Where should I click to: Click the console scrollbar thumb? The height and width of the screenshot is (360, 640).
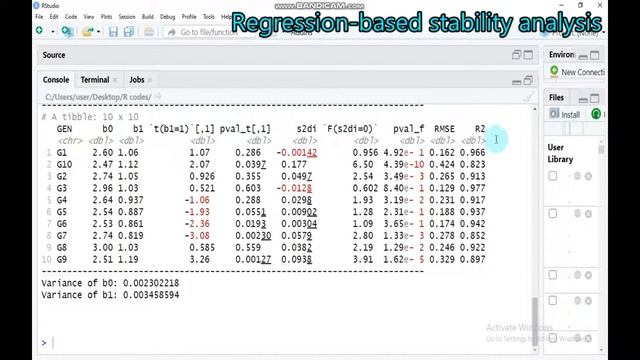tap(535, 322)
